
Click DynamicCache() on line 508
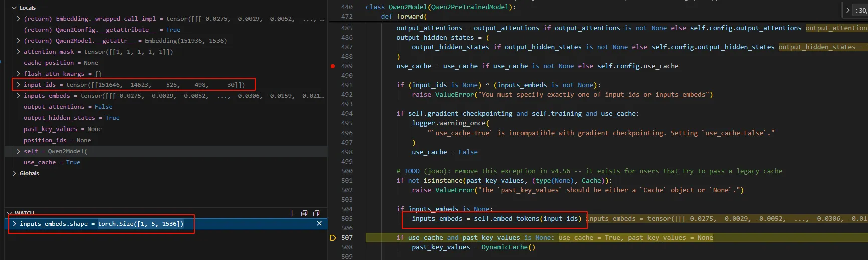(508, 247)
